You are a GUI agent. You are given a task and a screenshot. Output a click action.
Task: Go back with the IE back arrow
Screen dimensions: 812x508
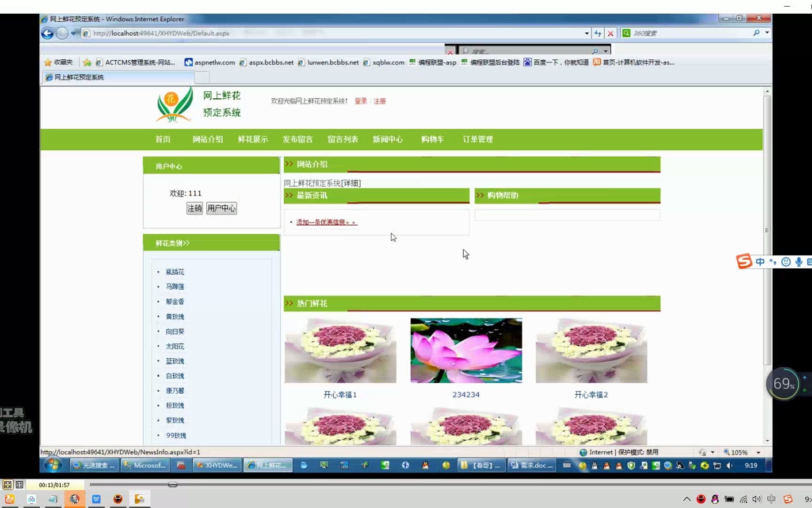click(47, 33)
